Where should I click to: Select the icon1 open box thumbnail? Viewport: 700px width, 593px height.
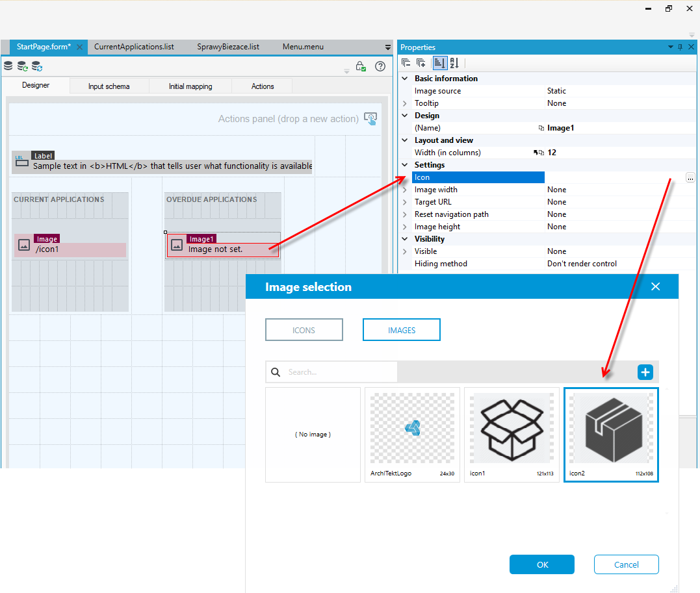pos(512,435)
